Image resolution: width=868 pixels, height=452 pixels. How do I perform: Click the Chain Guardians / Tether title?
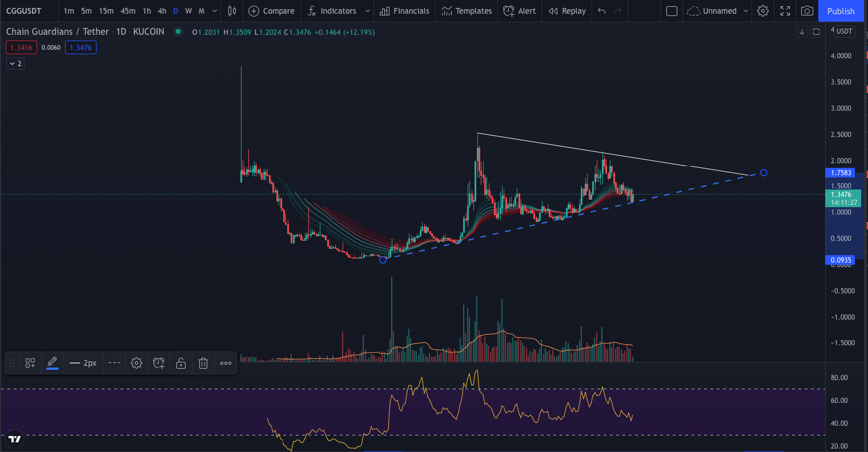click(x=58, y=31)
